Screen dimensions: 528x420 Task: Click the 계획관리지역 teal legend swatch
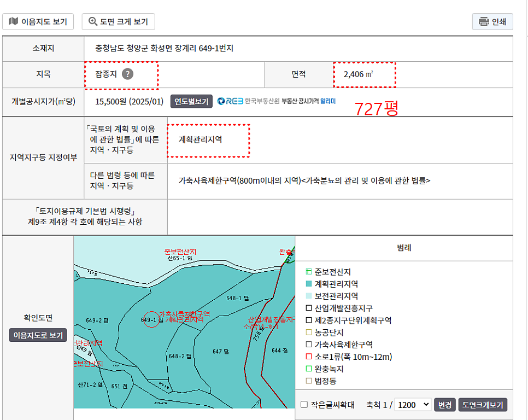(x=309, y=284)
